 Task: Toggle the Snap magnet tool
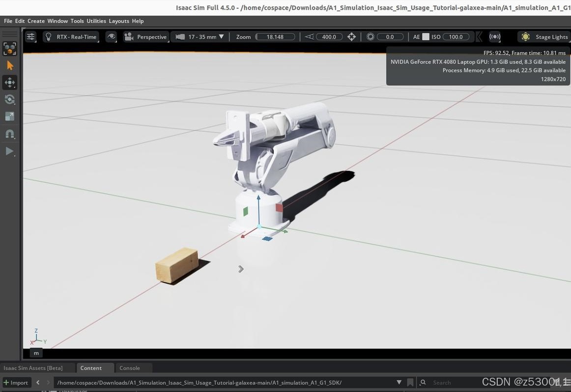[x=10, y=134]
